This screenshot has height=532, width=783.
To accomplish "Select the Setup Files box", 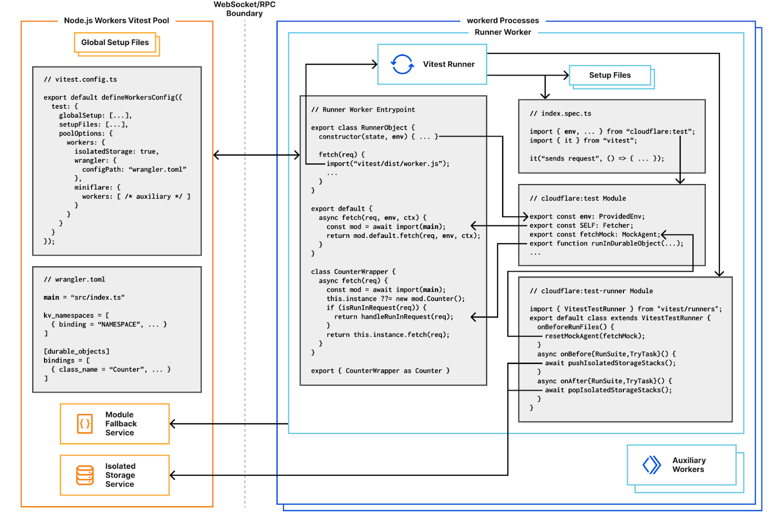I will (610, 75).
